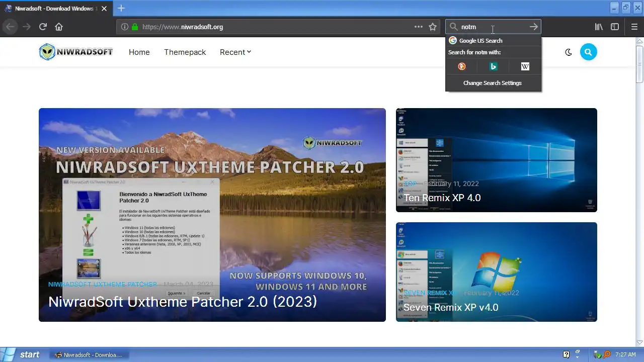Click SEVEN REMIX XP category tag
Viewport: 644px width, 362px height.
coord(431,293)
